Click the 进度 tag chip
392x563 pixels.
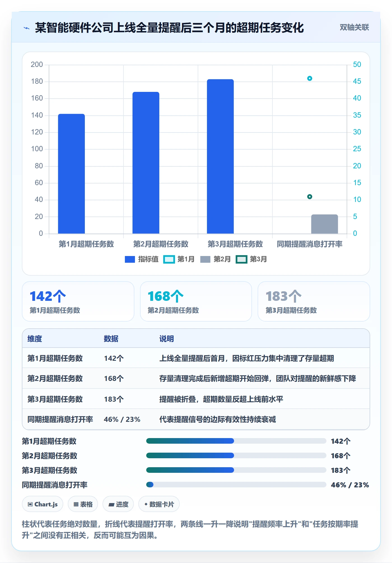point(118,504)
